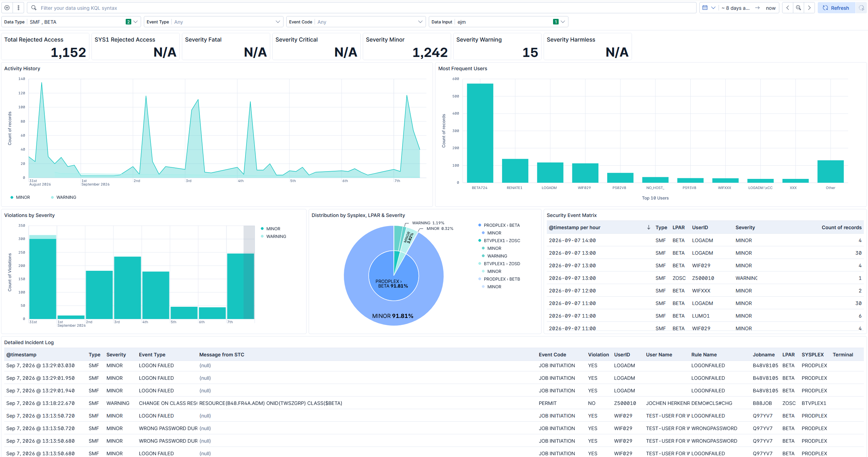Click the Event Code header in incident log
868x457 pixels.
552,355
